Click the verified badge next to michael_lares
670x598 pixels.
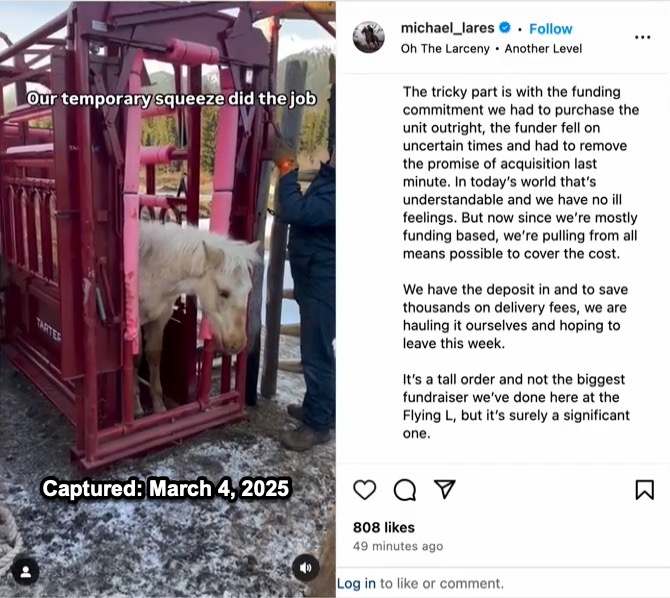click(x=505, y=28)
